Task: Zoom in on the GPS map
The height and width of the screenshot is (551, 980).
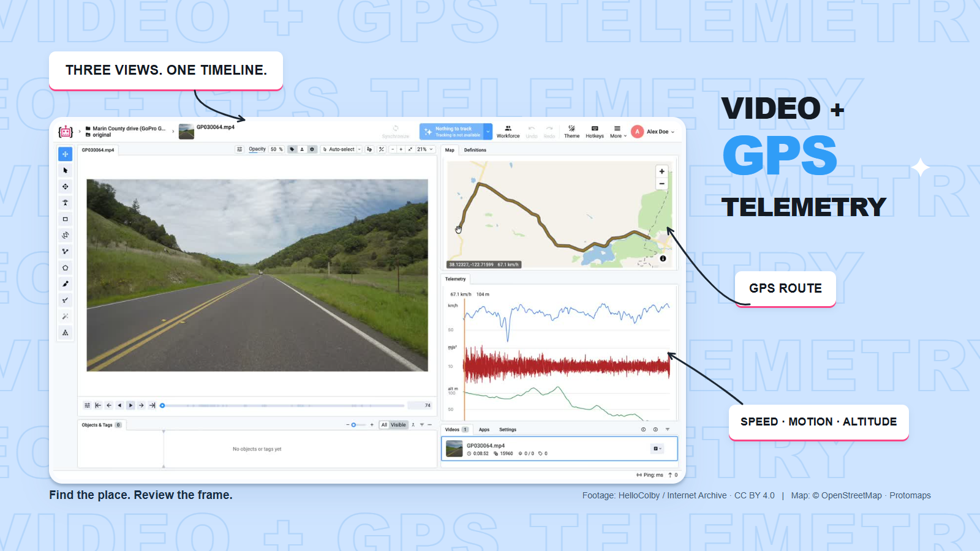Action: (x=661, y=171)
